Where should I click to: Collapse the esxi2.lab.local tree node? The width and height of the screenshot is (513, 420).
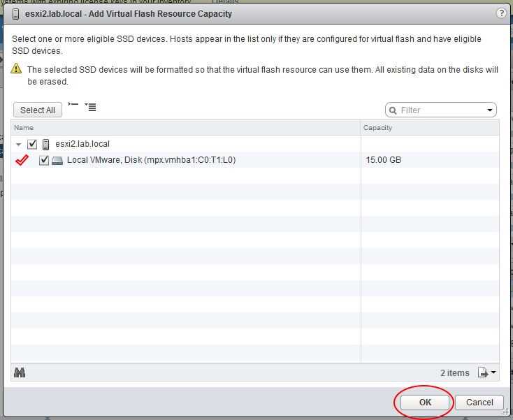(19, 144)
